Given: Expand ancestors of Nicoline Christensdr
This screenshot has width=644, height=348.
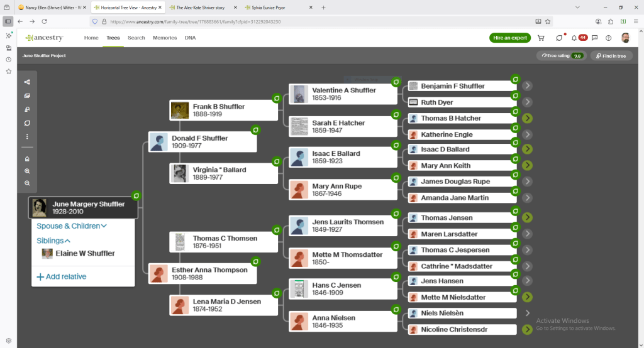Looking at the screenshot, I should 527,329.
